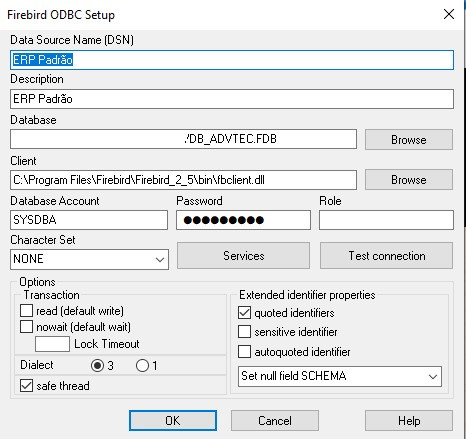
Task: Click the Database Account field
Action: click(89, 220)
